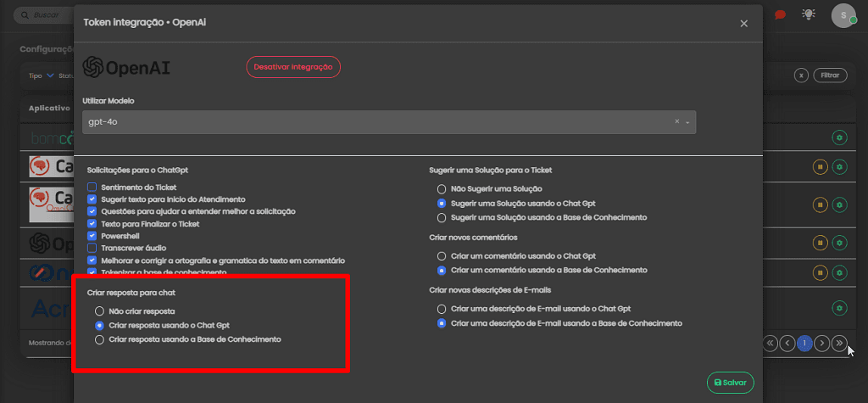Viewport: 868px width, 403px height.
Task: Click the Solicitações para o ChatGpt heading
Action: [138, 171]
